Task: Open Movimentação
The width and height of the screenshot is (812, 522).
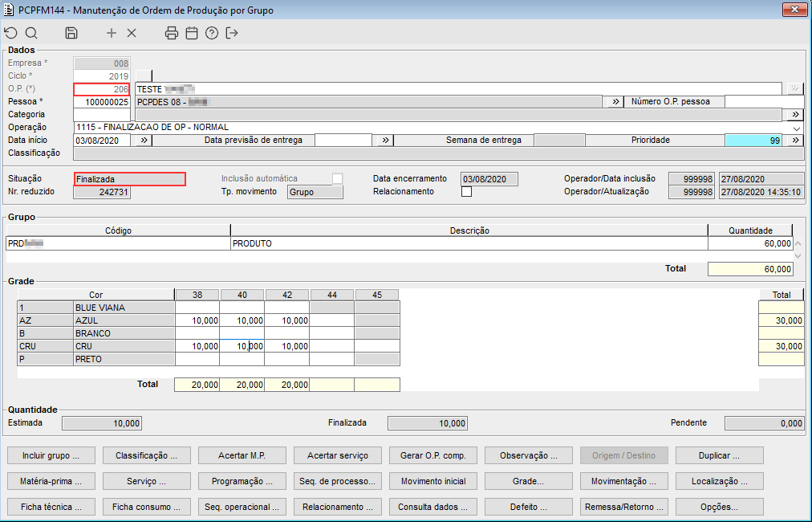Action: (x=624, y=481)
